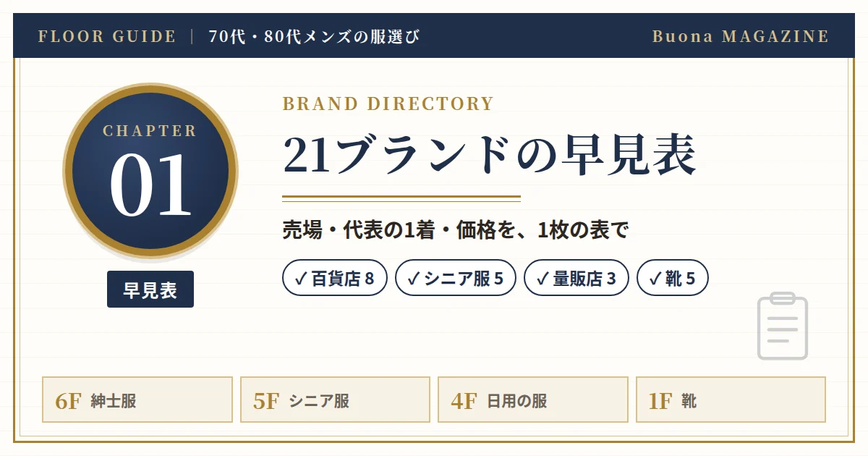Open the 6F 紳士服 floor tab
Viewport: 868px width, 456px height.
[x=137, y=400]
